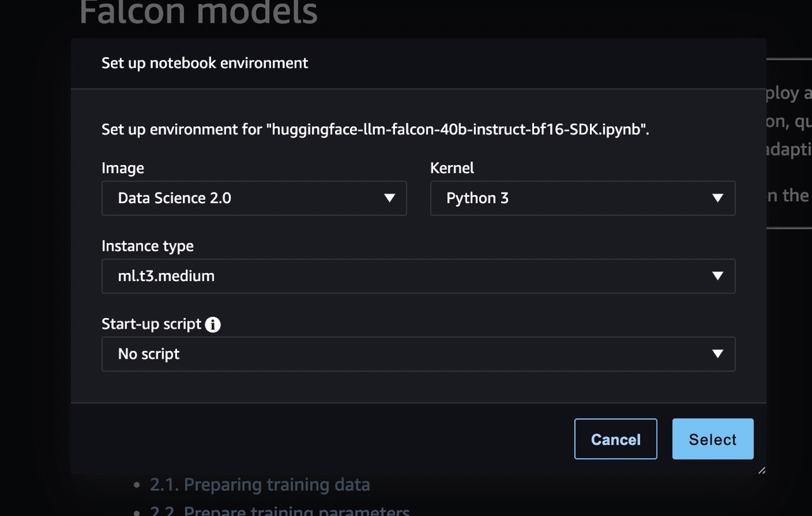Expand the ml.t3.medium instance type list
The image size is (812, 516).
tap(418, 276)
